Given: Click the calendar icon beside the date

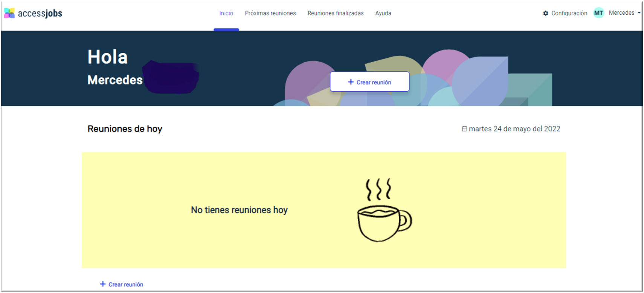Looking at the screenshot, I should tap(464, 129).
